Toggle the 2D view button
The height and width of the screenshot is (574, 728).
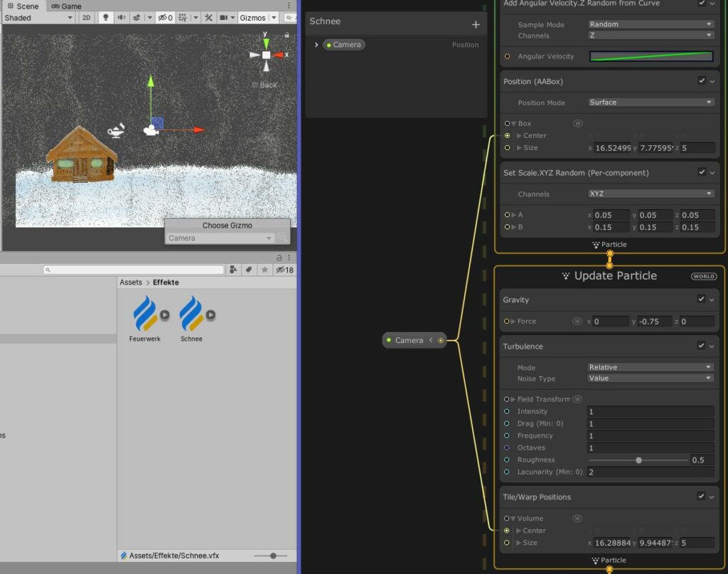point(86,18)
